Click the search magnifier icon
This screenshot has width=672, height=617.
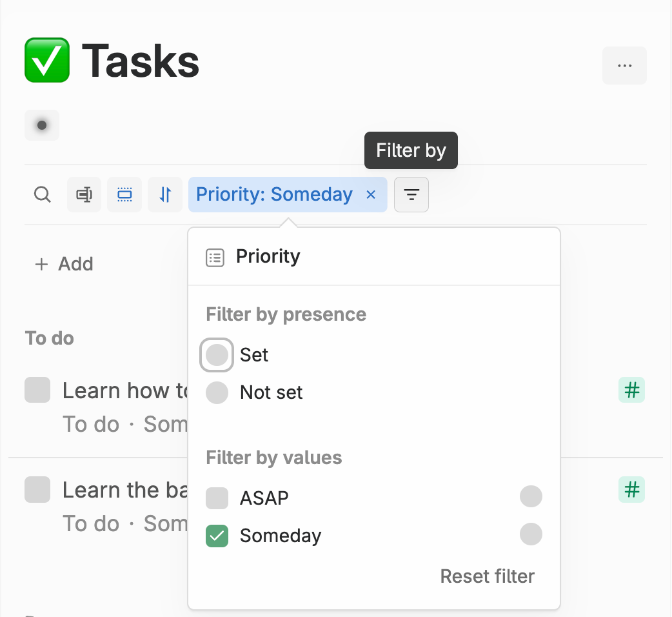[43, 194]
